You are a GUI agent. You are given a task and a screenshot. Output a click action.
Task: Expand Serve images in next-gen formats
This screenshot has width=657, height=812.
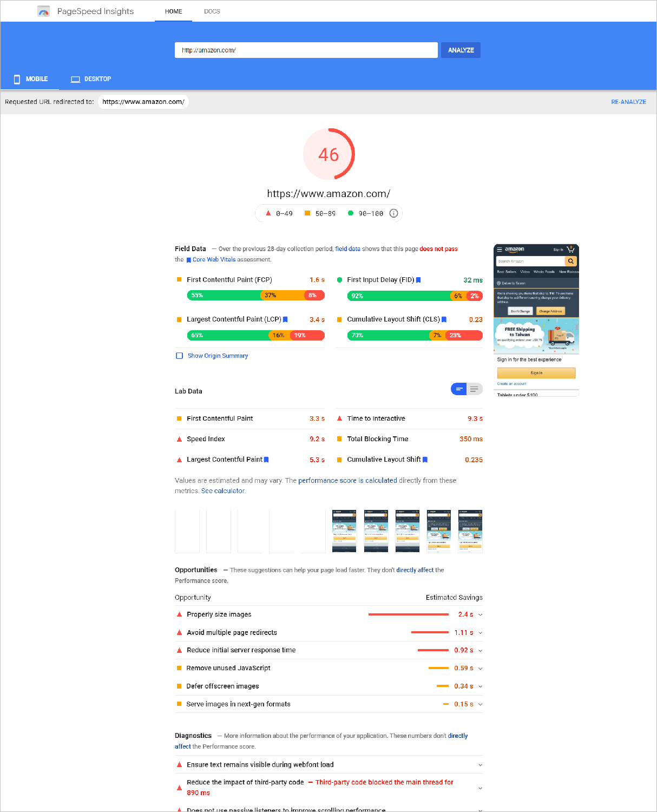pos(479,704)
